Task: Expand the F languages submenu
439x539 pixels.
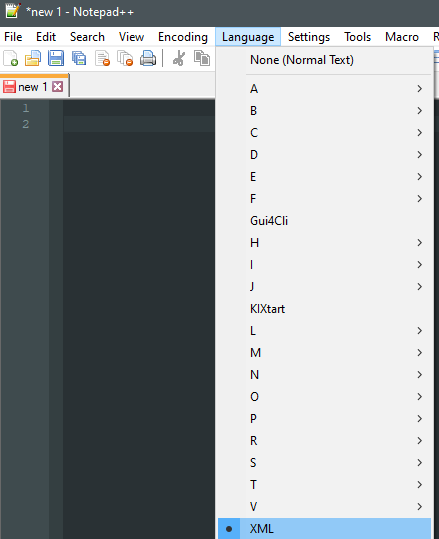Action: click(x=325, y=199)
